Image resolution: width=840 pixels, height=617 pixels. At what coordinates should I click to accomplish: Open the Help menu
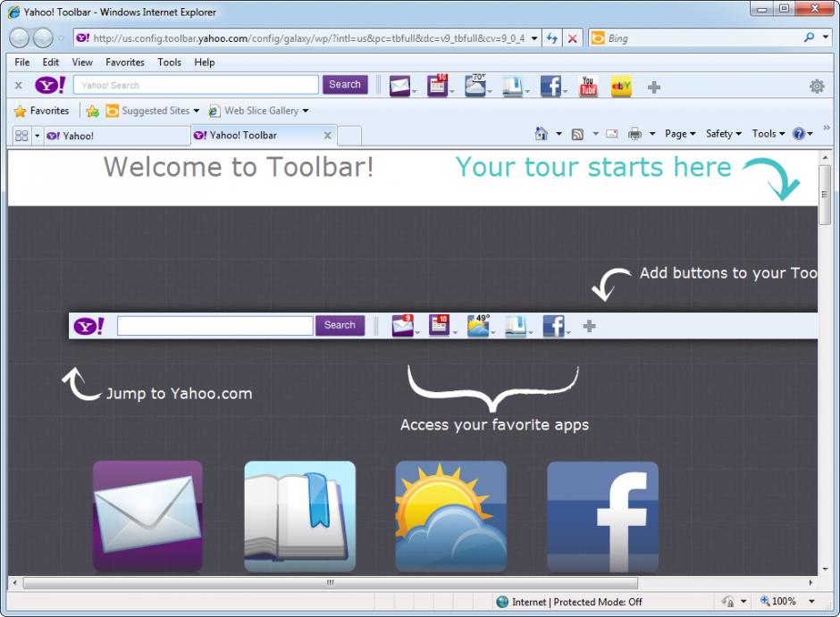pyautogui.click(x=204, y=63)
